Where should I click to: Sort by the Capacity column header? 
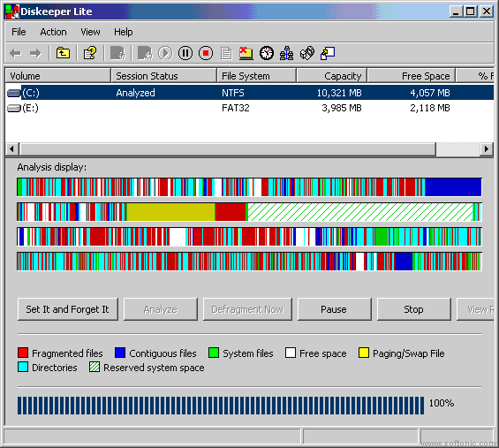click(331, 76)
